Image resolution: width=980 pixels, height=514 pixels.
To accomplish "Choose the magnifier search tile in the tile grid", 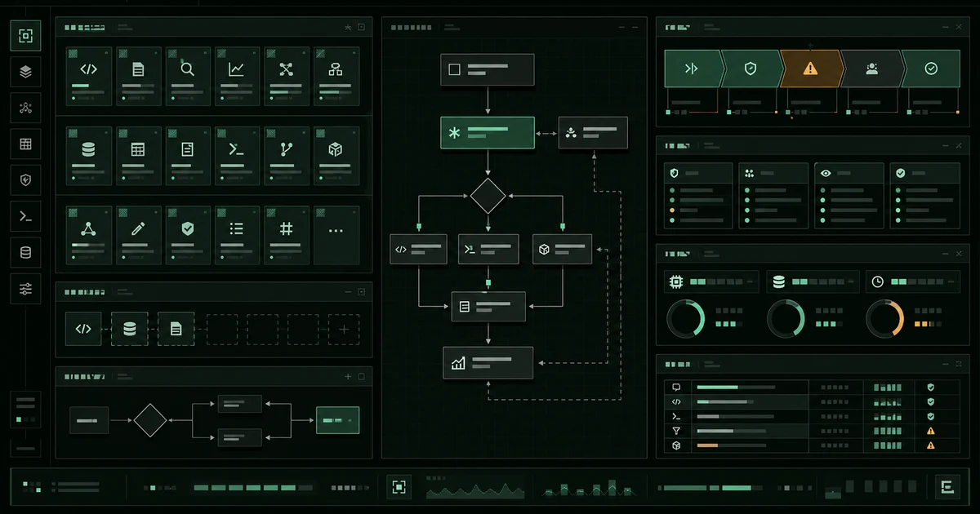I will (x=188, y=76).
